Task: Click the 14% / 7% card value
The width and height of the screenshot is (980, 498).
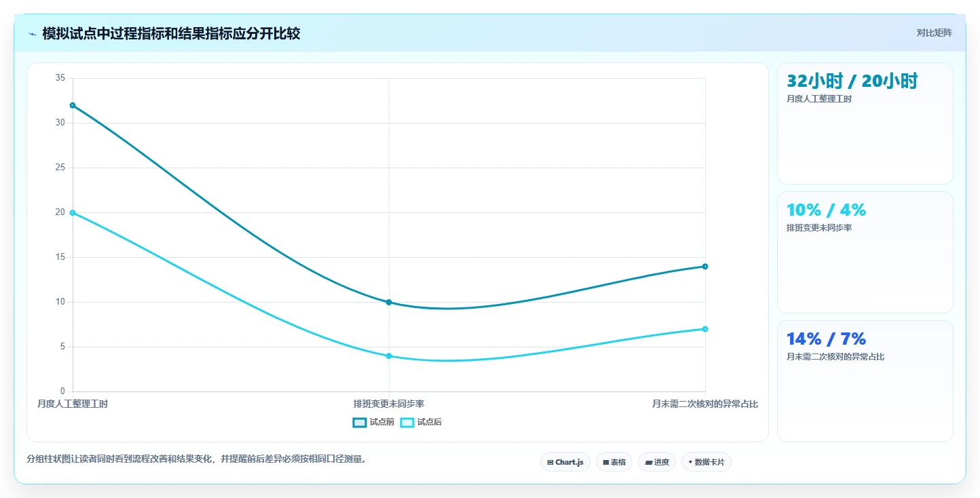Action: pos(826,339)
